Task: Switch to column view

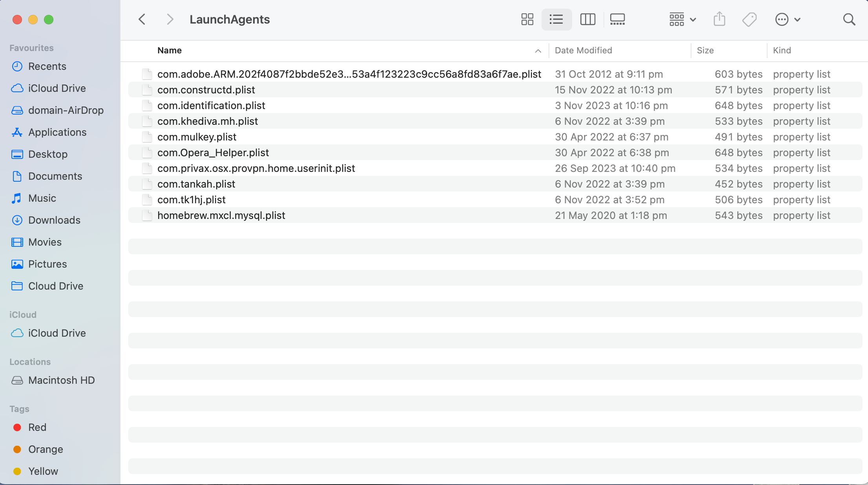Action: 587,19
